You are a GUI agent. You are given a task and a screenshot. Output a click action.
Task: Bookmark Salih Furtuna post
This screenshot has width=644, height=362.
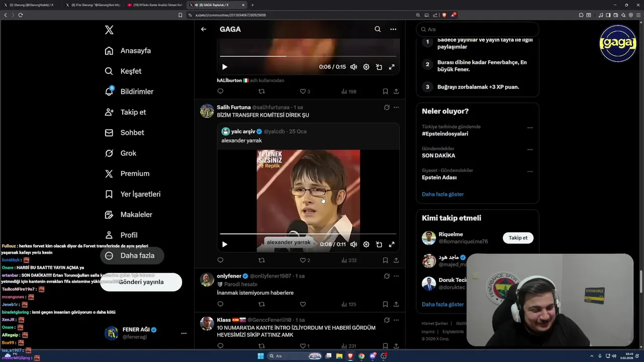coord(385,260)
